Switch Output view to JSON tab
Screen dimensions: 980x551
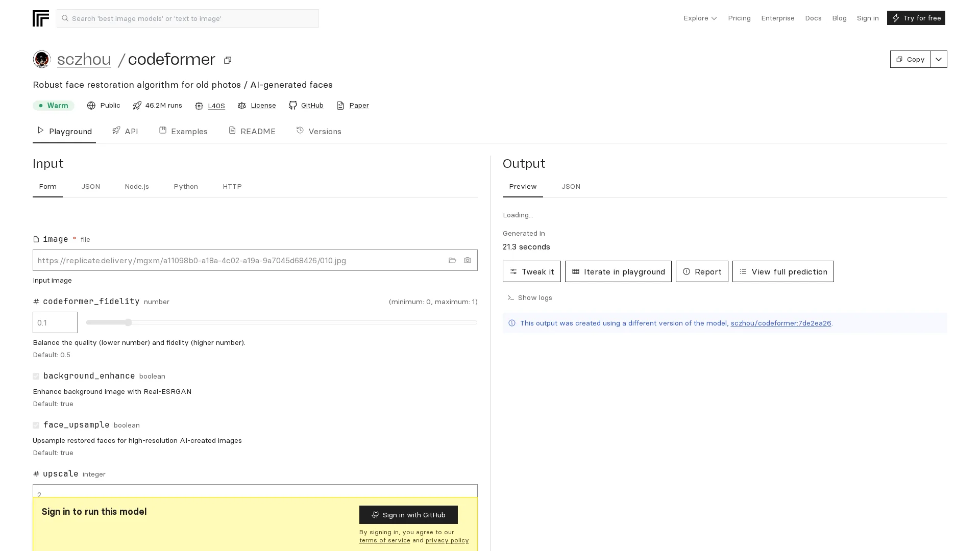571,187
